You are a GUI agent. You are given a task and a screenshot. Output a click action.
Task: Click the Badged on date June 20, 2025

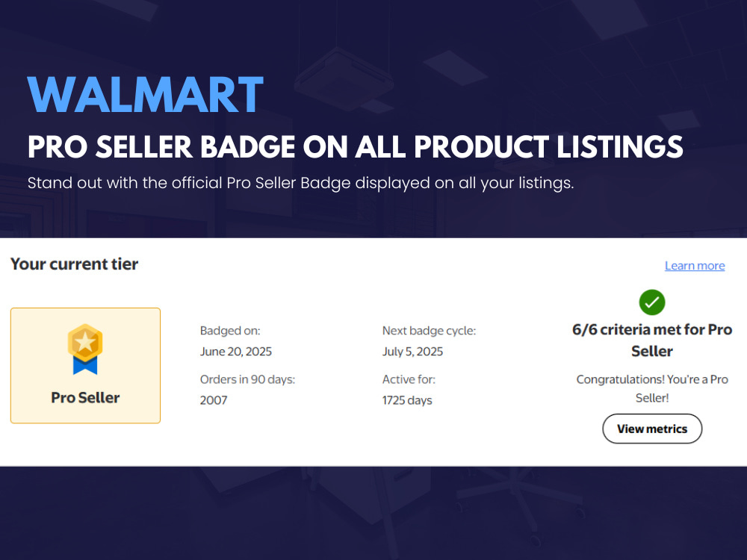[x=236, y=352]
